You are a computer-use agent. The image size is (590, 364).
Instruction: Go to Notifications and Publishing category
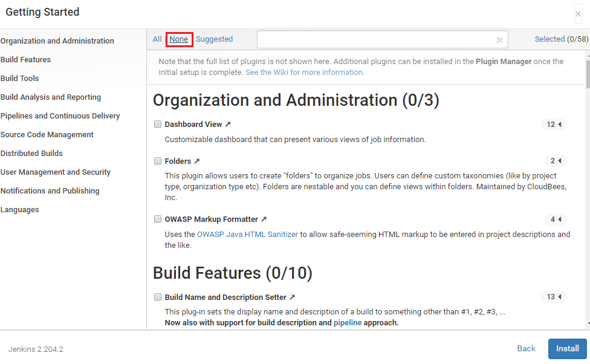(50, 191)
